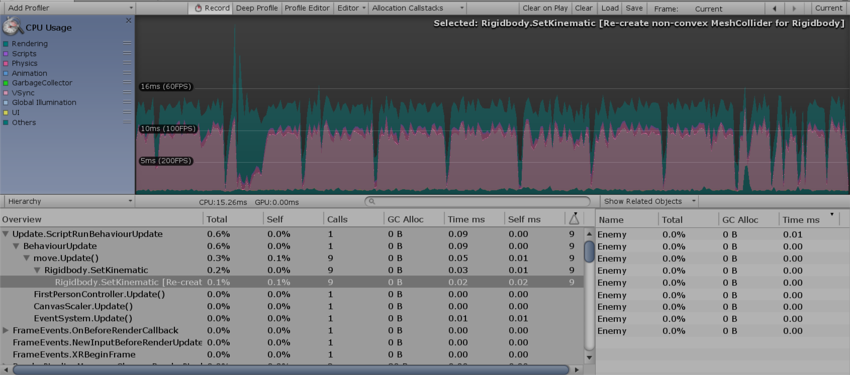Click the hierarchy scroll up arrow
Viewport: 850px width, 375px height.
click(590, 234)
